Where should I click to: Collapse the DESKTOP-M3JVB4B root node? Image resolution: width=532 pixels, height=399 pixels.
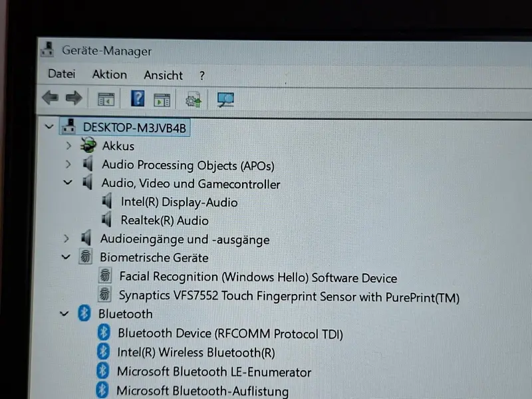[49, 127]
